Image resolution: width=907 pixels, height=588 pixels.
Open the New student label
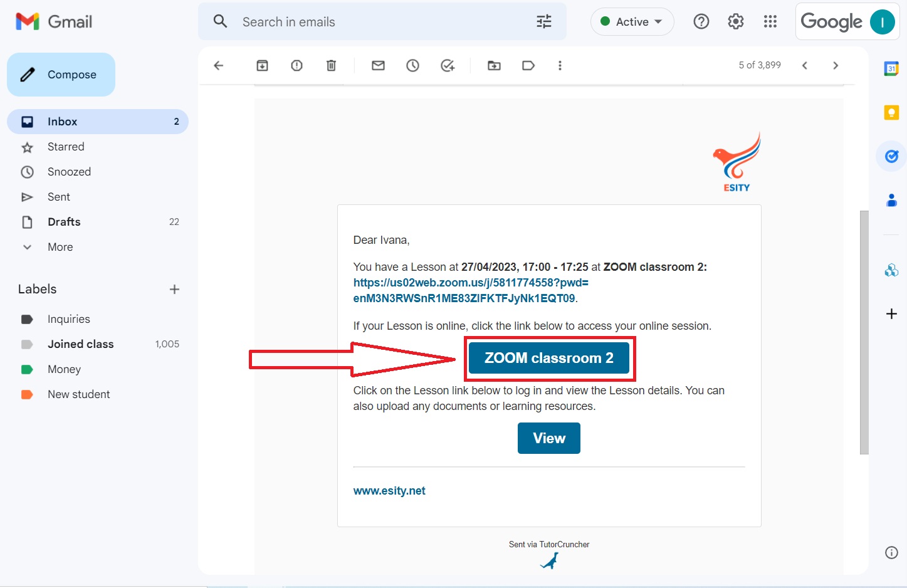click(x=98, y=394)
